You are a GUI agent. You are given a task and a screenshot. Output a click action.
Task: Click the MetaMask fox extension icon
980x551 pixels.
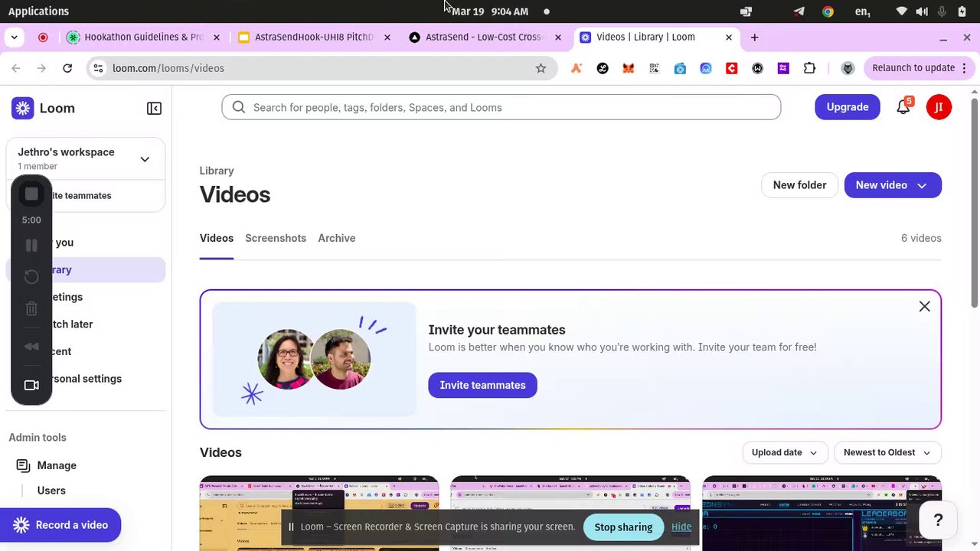pos(628,68)
